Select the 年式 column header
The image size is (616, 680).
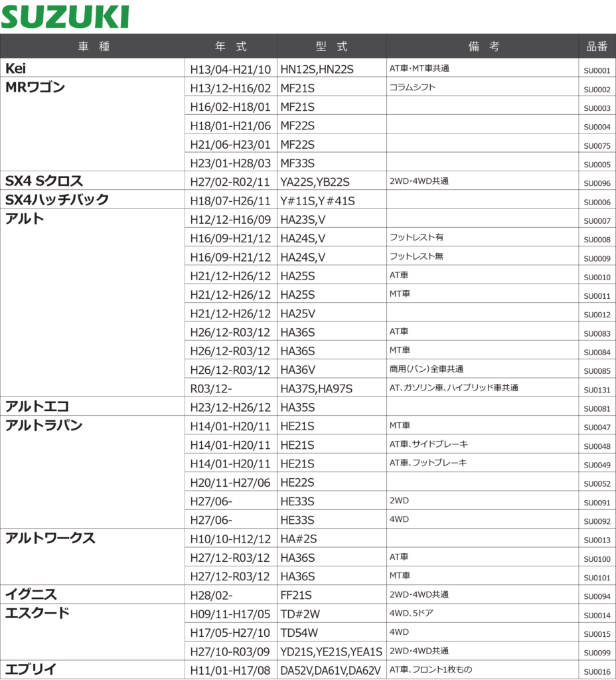(x=231, y=46)
